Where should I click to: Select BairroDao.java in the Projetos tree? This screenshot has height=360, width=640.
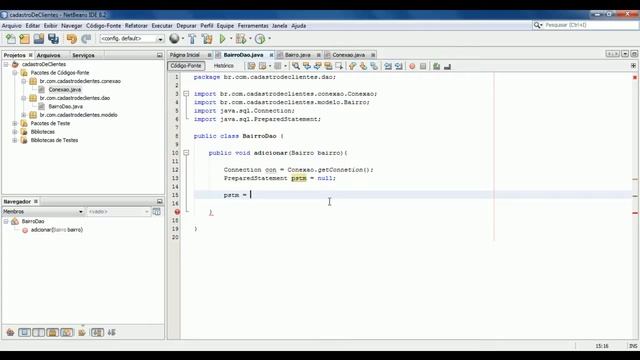coord(65,107)
